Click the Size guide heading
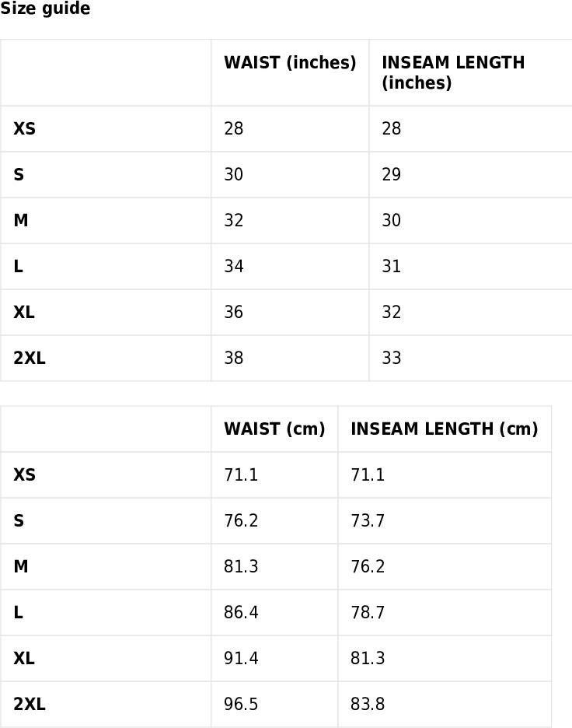This screenshot has height=728, width=572. point(45,9)
